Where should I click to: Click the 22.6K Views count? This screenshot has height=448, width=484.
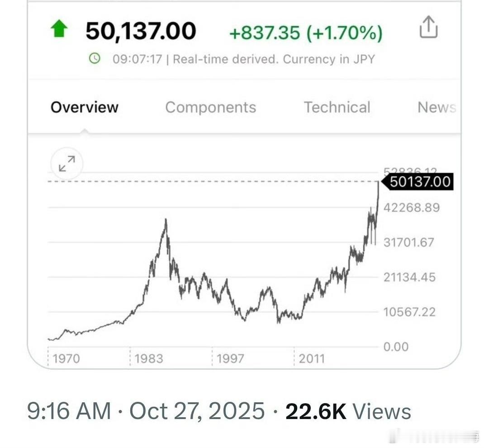coord(348,411)
